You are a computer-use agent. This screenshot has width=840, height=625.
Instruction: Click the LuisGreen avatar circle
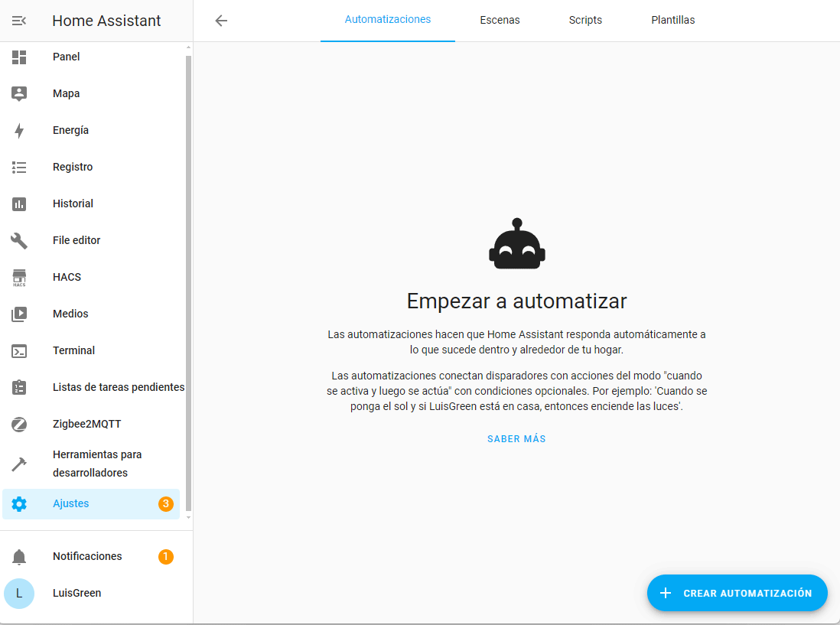[19, 594]
